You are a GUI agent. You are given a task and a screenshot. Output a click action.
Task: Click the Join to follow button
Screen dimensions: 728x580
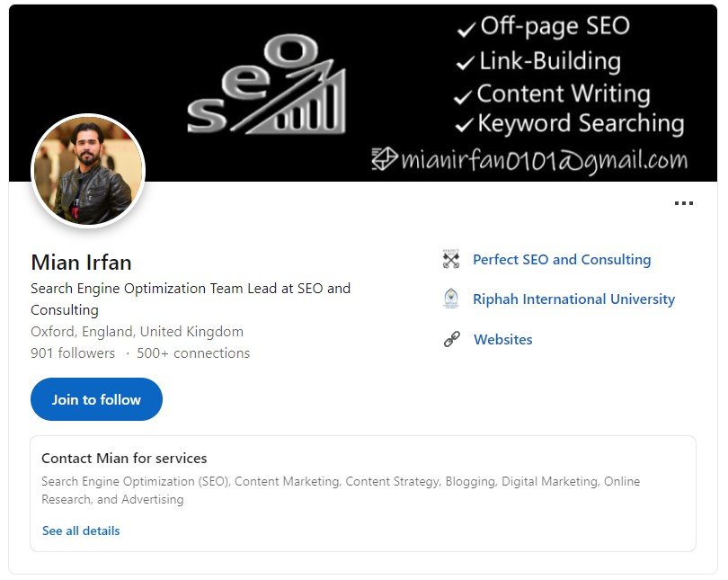coord(96,399)
